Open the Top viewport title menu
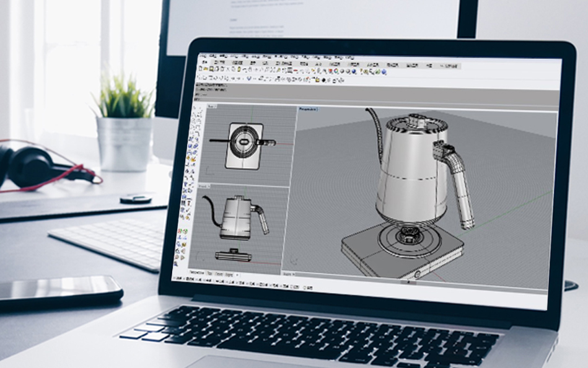The height and width of the screenshot is (368, 588). pos(211,106)
